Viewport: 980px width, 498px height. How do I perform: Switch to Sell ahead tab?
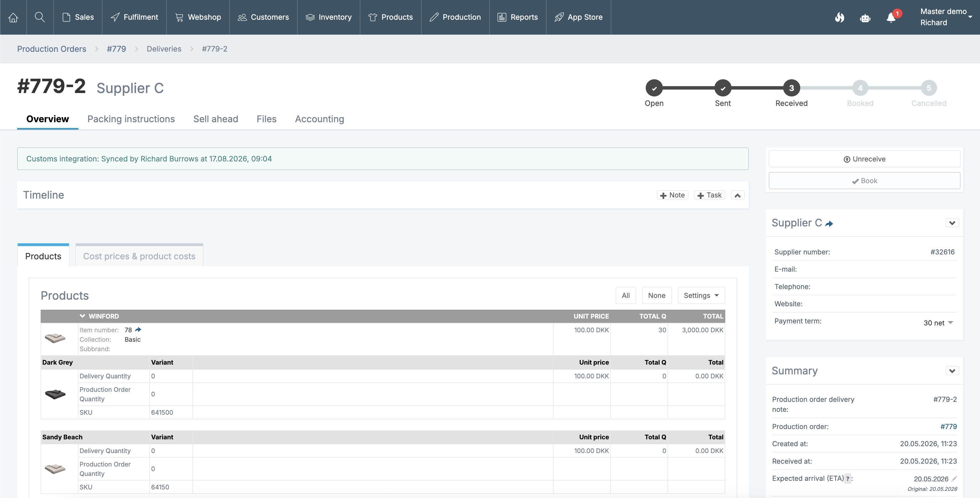click(216, 119)
